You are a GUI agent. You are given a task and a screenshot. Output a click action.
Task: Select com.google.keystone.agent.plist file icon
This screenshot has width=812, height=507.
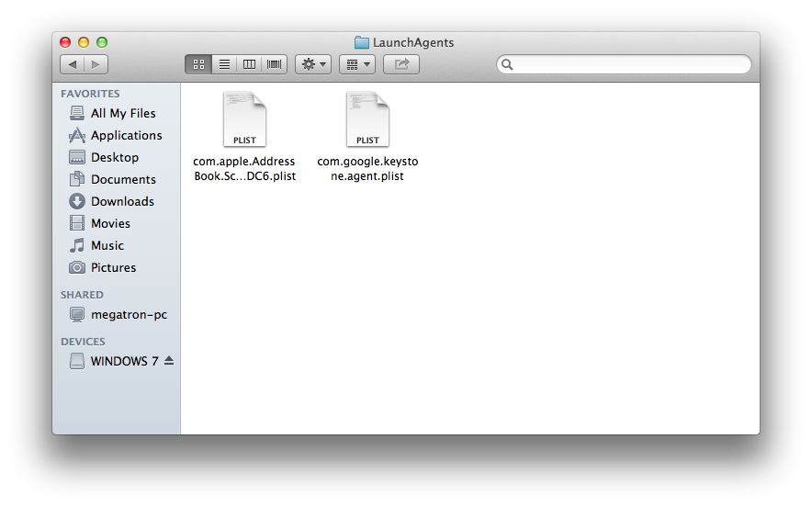pos(367,119)
